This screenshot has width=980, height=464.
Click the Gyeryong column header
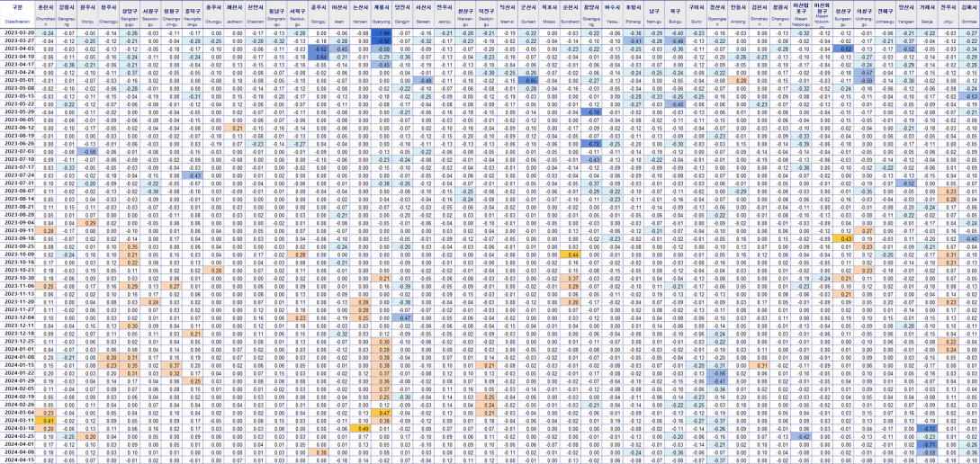[x=382, y=15]
